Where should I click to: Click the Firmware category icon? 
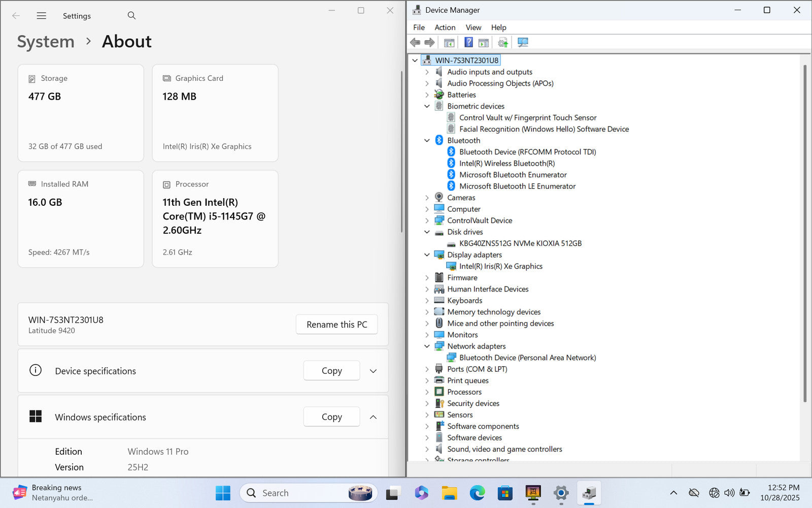[x=439, y=277]
